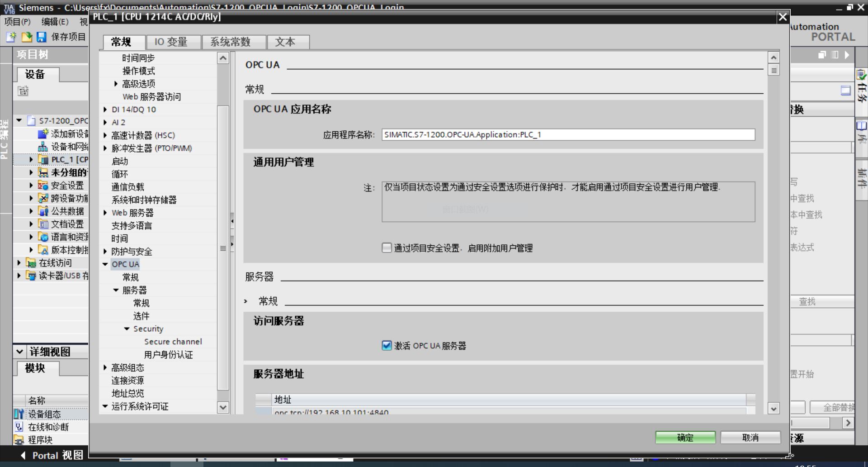Click the 添加新设备 icon in project tree
The image size is (868, 467).
tap(42, 133)
